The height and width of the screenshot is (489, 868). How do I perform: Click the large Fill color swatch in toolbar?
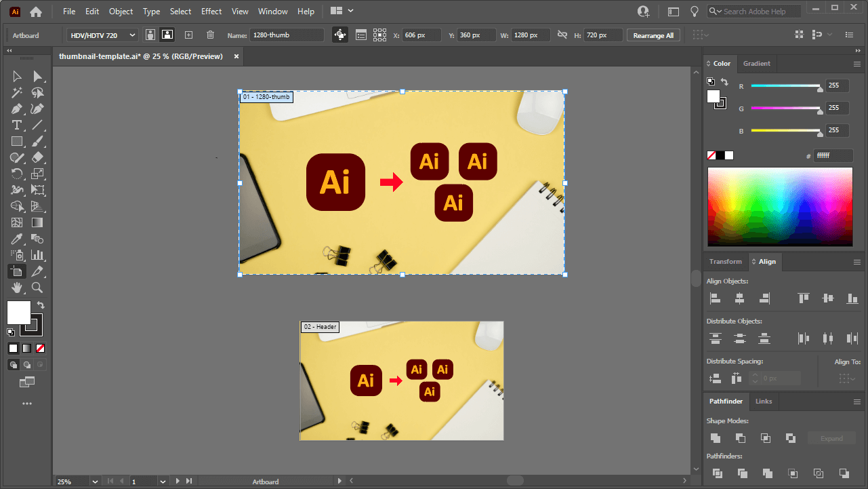tap(19, 313)
